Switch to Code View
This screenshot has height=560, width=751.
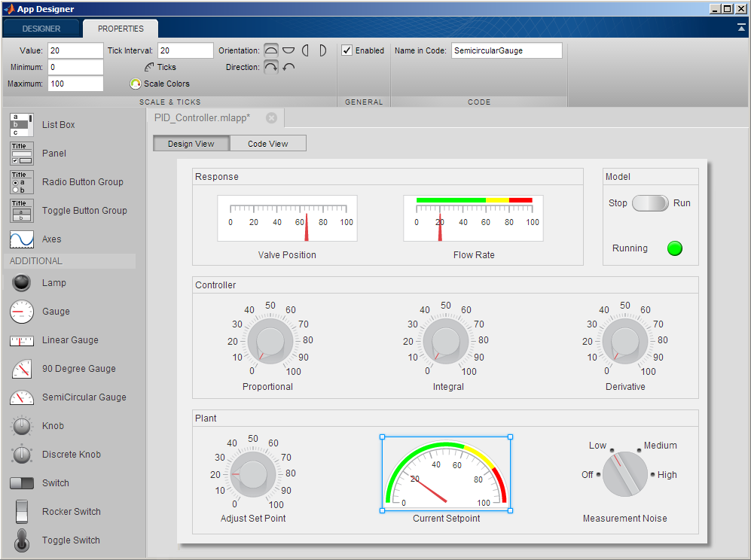point(268,144)
